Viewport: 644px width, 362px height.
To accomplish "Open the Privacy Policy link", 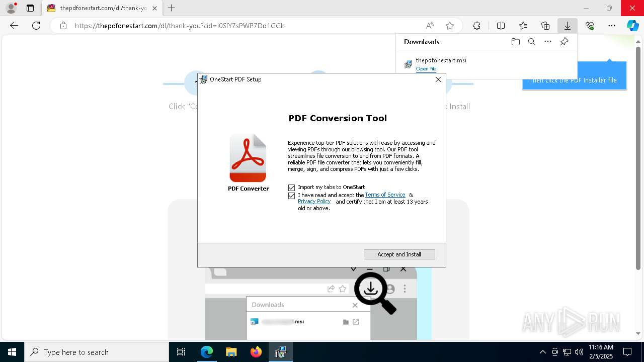I will point(314,202).
